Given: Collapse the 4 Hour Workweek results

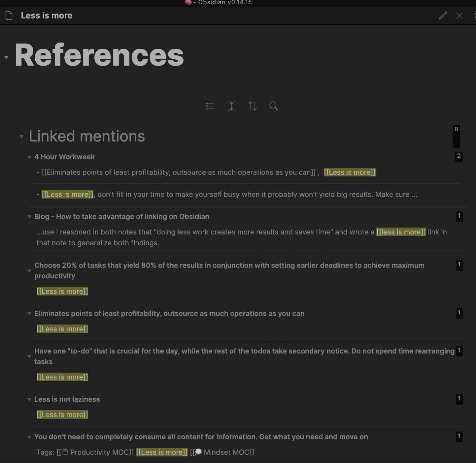Looking at the screenshot, I should pyautogui.click(x=29, y=157).
